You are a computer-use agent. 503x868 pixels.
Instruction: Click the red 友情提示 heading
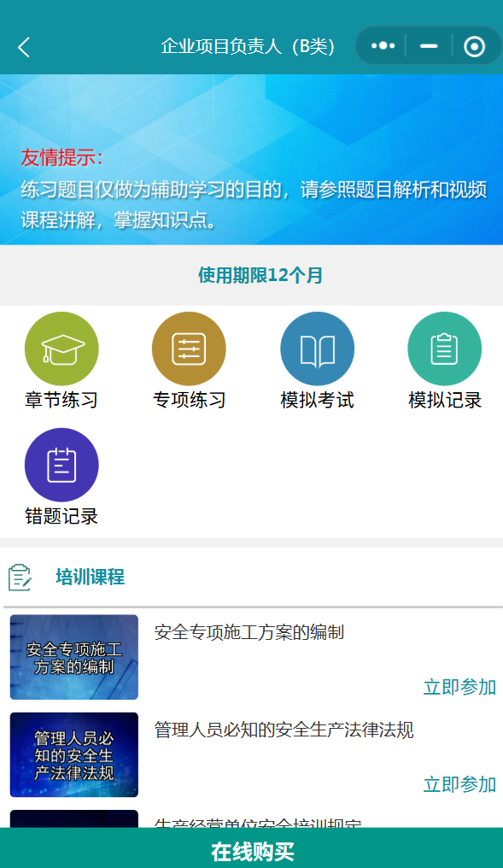(x=62, y=157)
